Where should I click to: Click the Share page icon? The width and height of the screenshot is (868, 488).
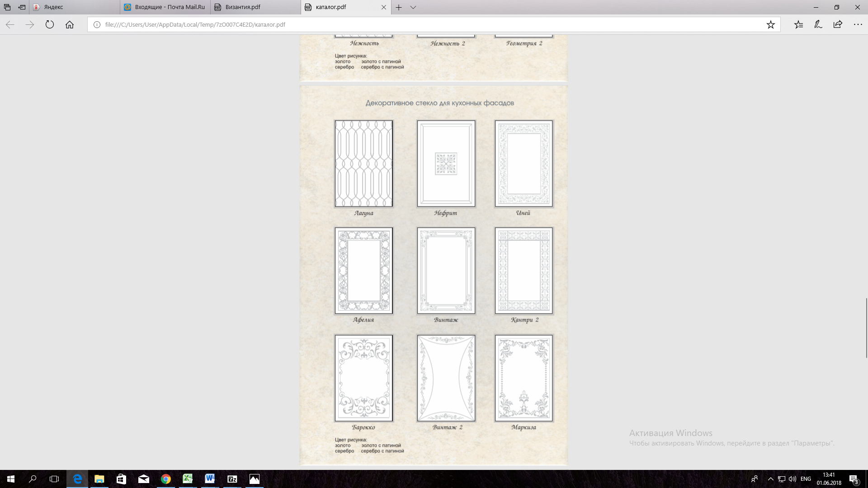point(838,25)
